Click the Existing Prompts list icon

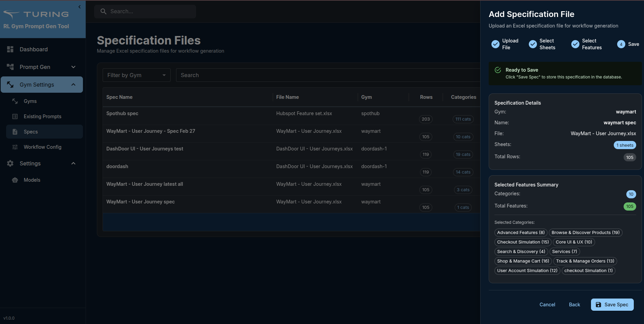click(x=15, y=116)
